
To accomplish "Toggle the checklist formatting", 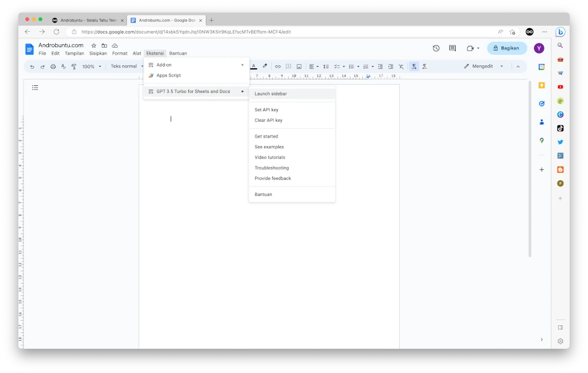I will [x=337, y=66].
